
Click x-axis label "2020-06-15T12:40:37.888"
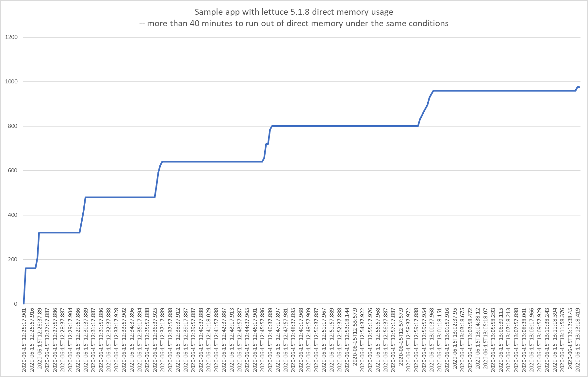click(x=201, y=340)
